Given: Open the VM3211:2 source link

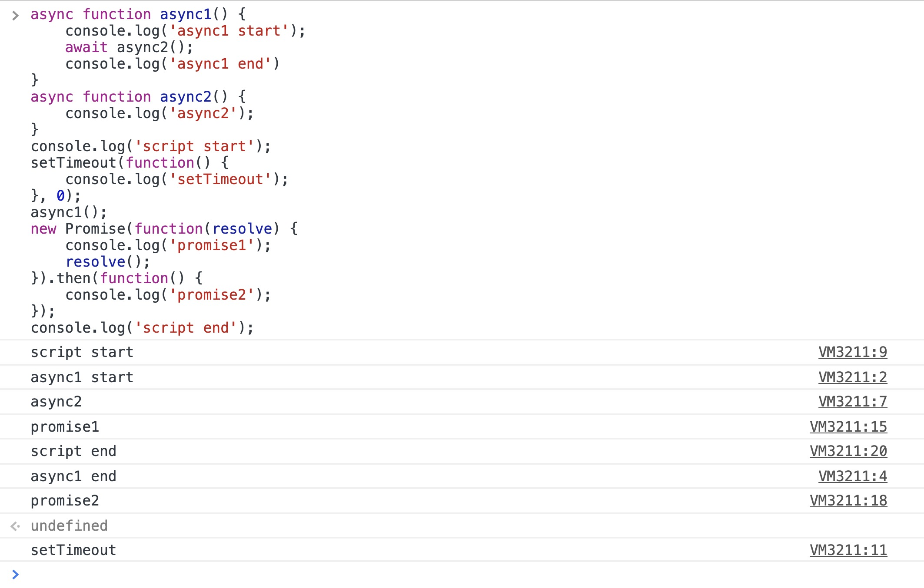Looking at the screenshot, I should point(852,377).
